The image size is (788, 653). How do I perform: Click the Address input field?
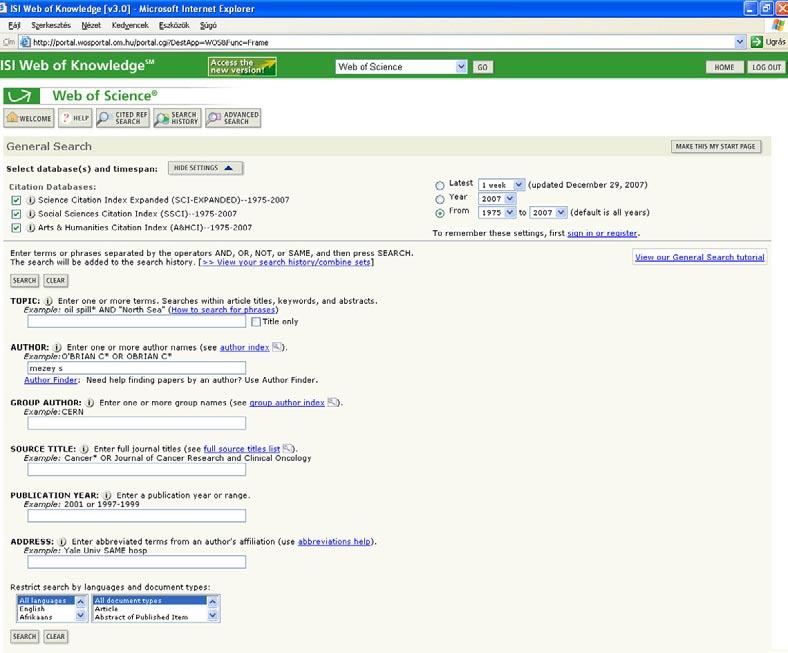(137, 562)
